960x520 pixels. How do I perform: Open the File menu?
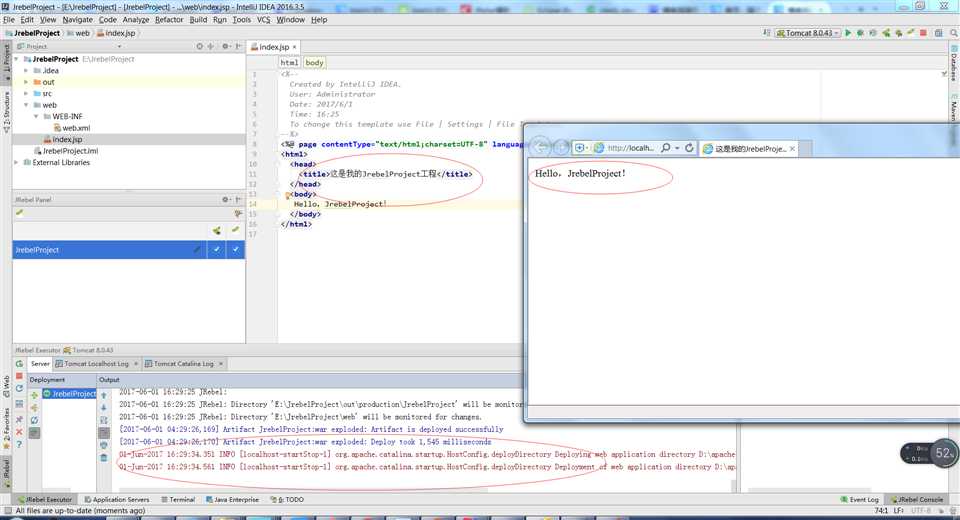(9, 20)
